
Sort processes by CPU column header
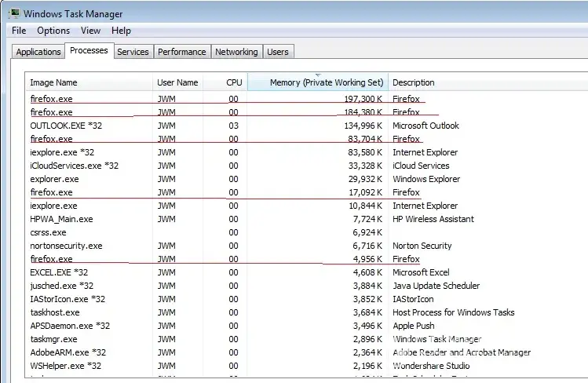click(x=234, y=82)
